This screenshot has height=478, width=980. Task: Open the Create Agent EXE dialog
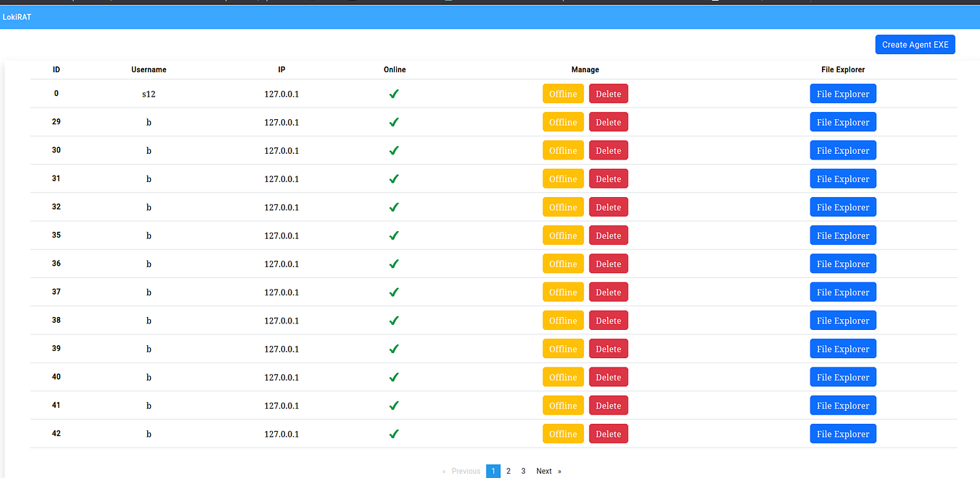(x=915, y=44)
